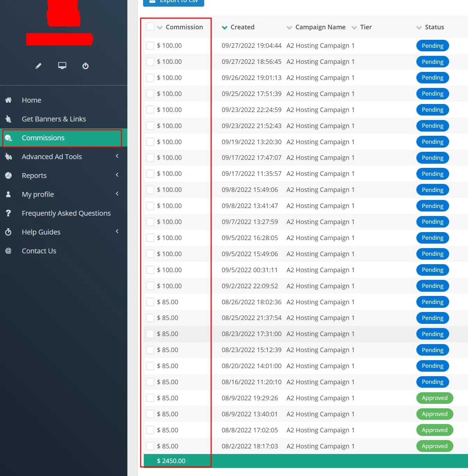The height and width of the screenshot is (476, 468).
Task: Click the pencil edit icon in sidebar
Action: point(38,66)
